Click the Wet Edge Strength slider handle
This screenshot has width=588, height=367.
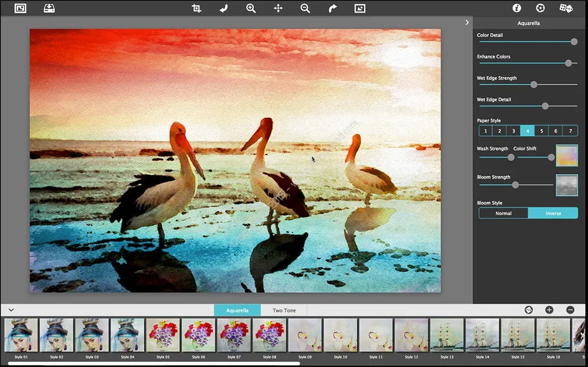(534, 85)
